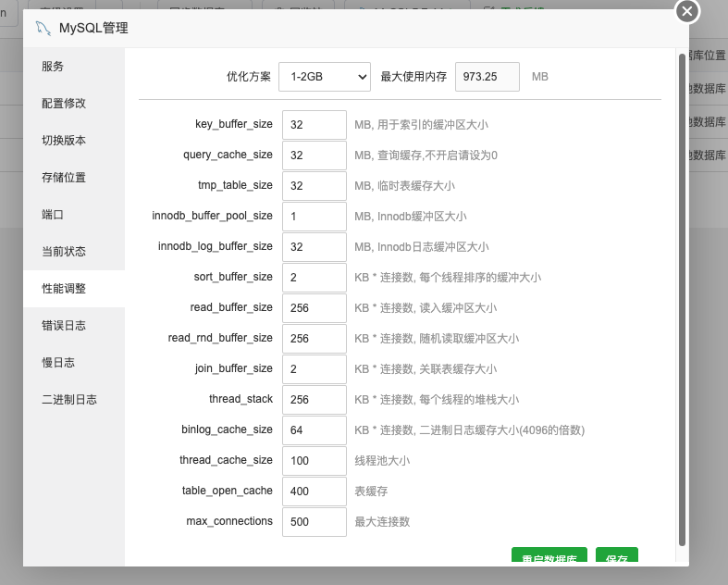Click the 最大使用内存 input field

[x=487, y=77]
